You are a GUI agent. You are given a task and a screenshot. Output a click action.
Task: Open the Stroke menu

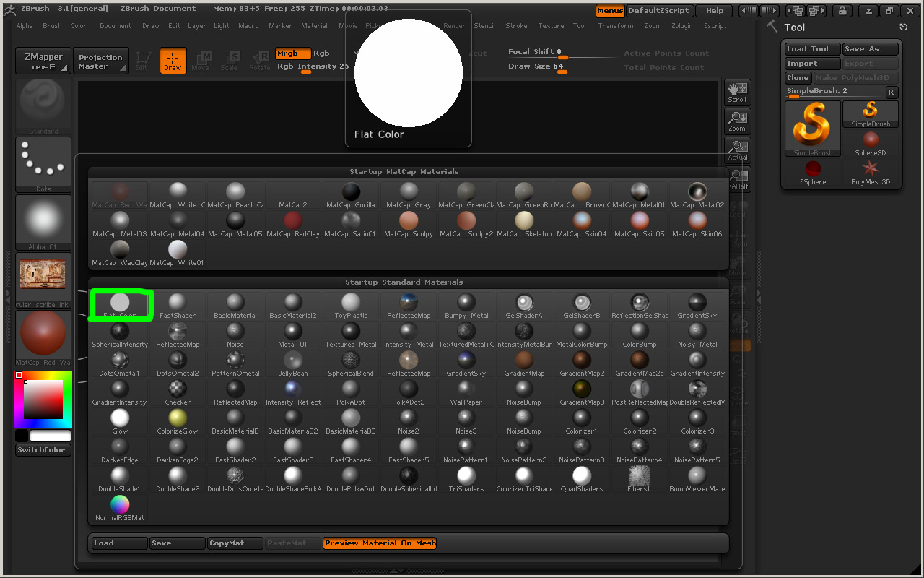(x=516, y=26)
